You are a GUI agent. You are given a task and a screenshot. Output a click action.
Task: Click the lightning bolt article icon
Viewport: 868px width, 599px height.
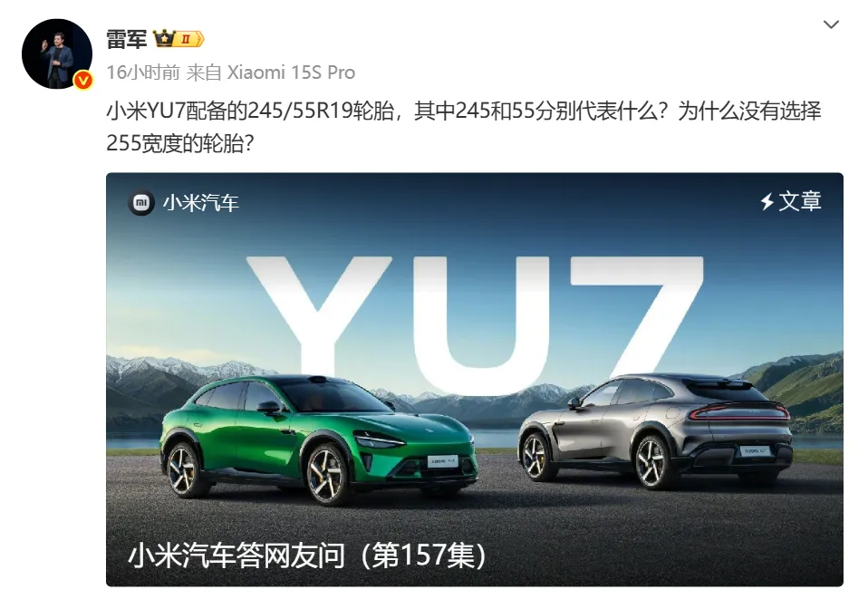pos(767,201)
